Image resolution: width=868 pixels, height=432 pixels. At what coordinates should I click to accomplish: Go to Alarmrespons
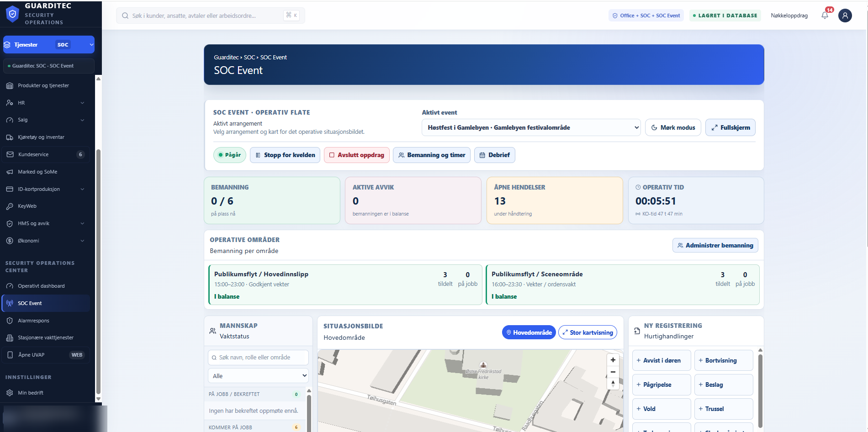pos(46,321)
